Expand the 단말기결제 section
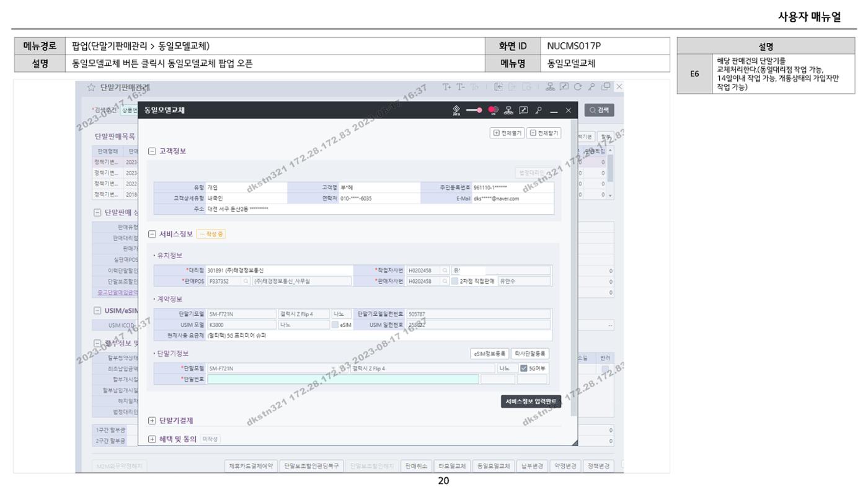868x489 pixels. click(x=152, y=421)
